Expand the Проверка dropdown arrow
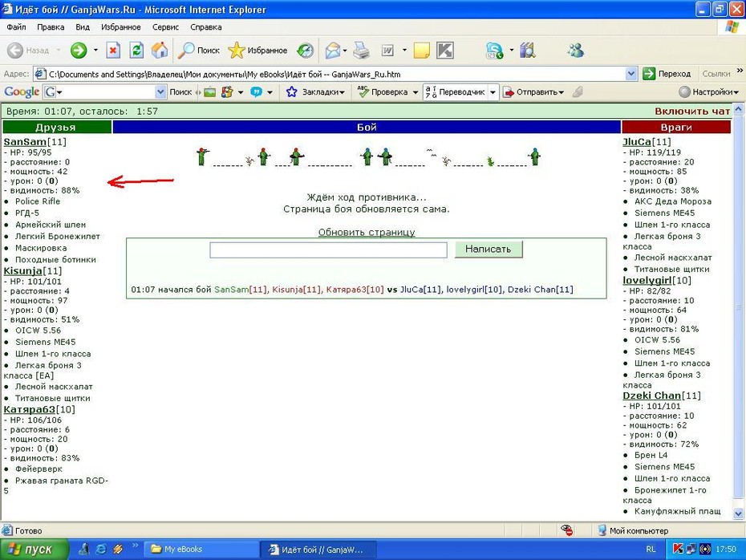The height and width of the screenshot is (560, 746). pos(416,91)
